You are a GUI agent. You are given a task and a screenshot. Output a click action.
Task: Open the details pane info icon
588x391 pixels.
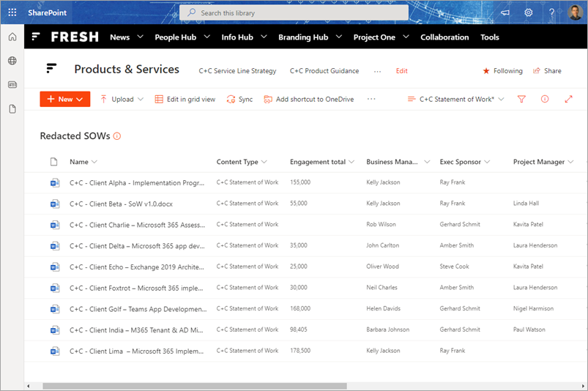pos(545,99)
